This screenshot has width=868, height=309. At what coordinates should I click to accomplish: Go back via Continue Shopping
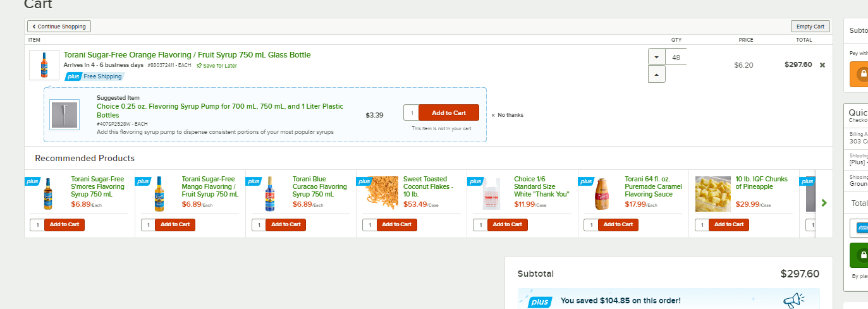pos(59,27)
